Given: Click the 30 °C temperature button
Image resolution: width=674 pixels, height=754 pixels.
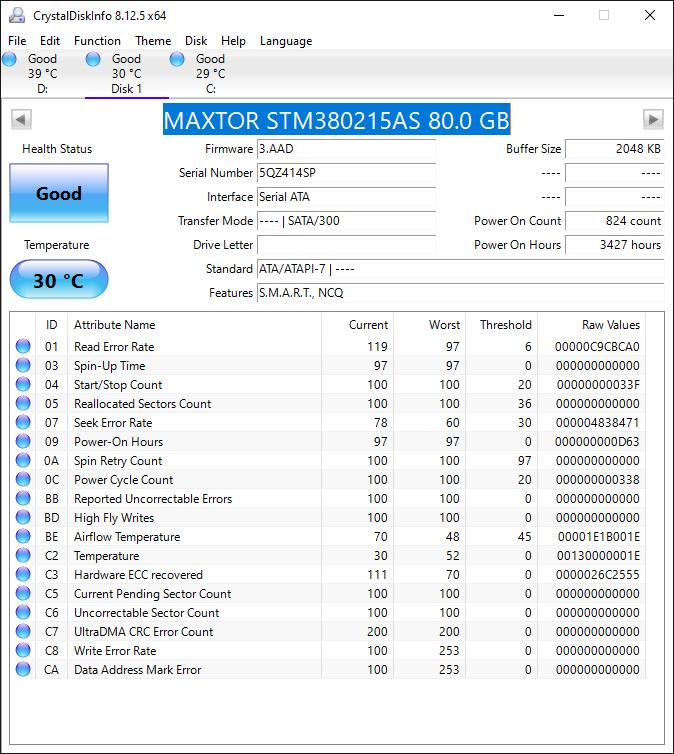Looking at the screenshot, I should click(59, 279).
